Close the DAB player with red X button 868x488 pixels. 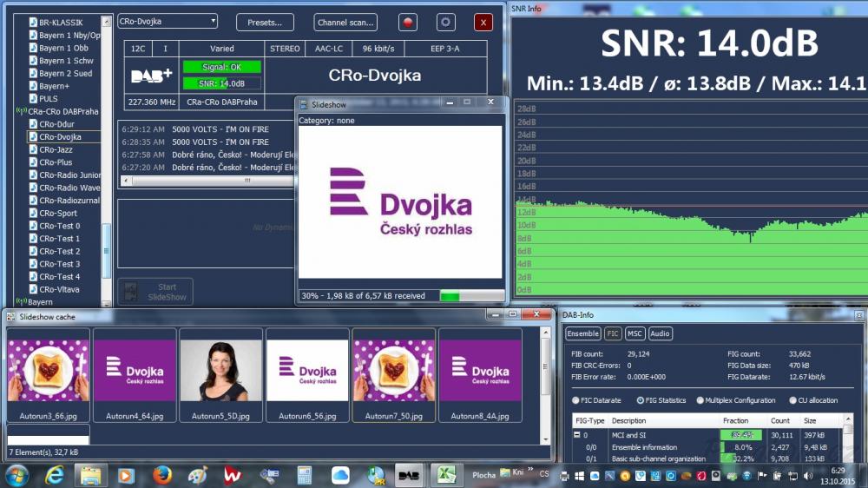[x=483, y=23]
